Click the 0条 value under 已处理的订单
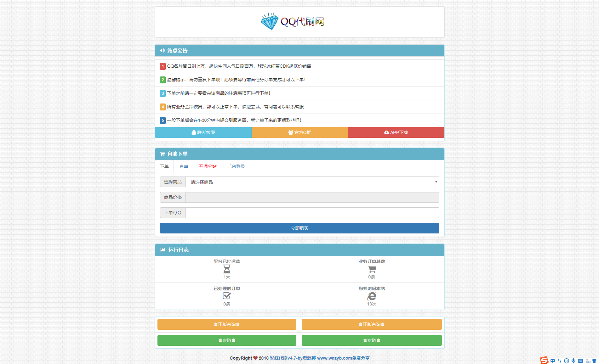599x364 pixels. click(x=227, y=304)
